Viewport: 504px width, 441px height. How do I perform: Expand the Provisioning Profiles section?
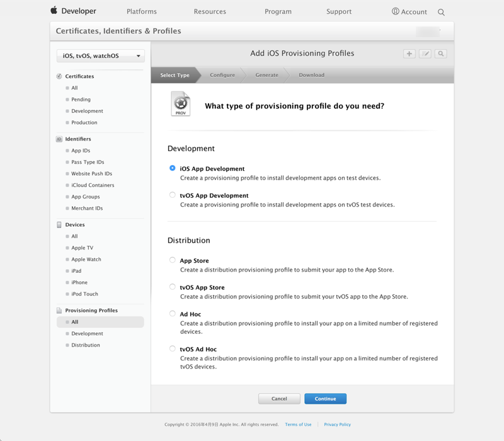[91, 311]
